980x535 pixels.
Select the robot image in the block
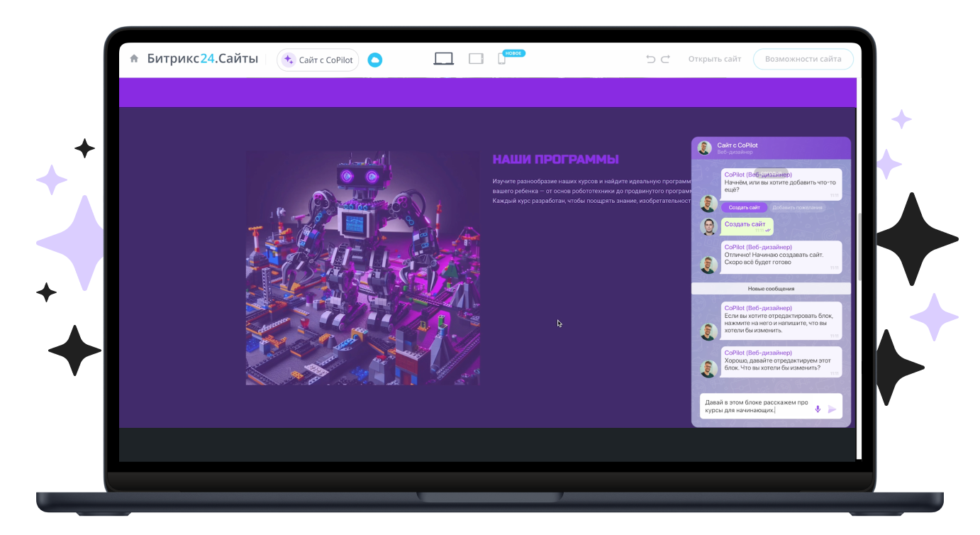coord(362,267)
